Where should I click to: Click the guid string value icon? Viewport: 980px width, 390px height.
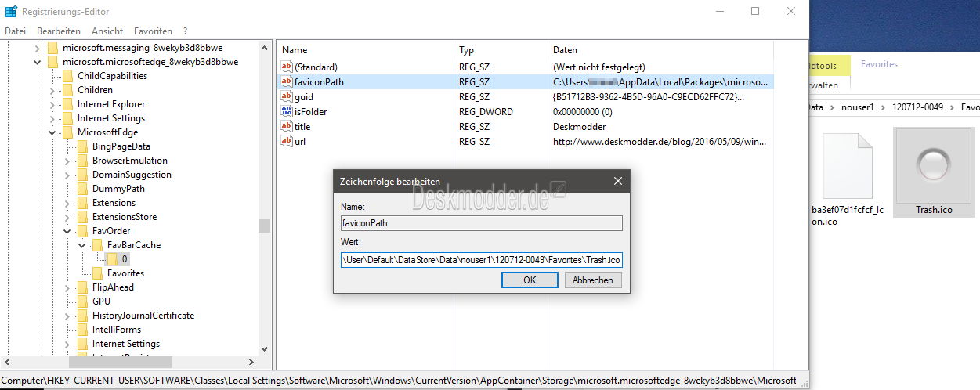[x=287, y=97]
